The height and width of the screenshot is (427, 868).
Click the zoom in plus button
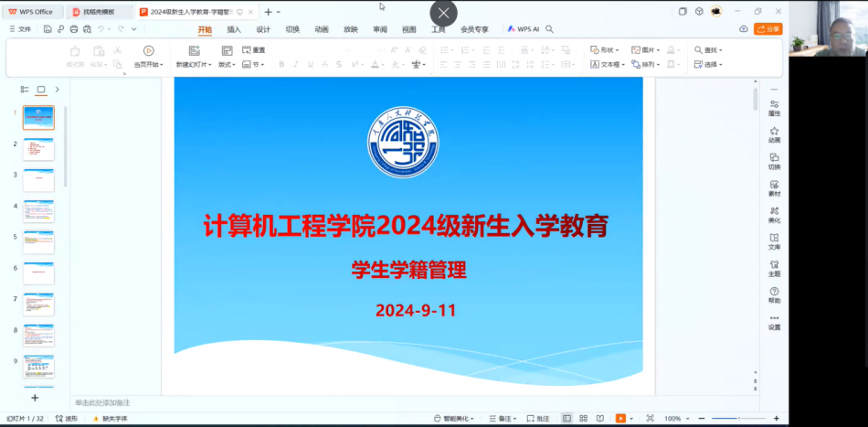coord(776,419)
